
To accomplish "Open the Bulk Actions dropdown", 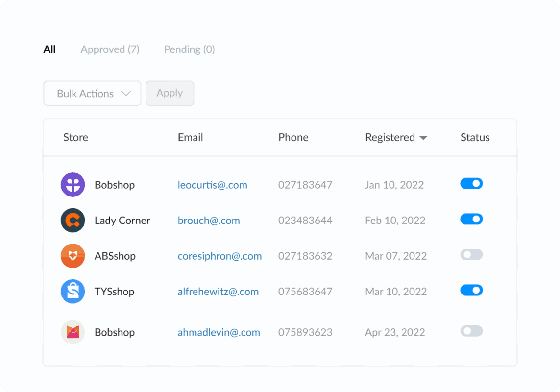I will pos(92,94).
